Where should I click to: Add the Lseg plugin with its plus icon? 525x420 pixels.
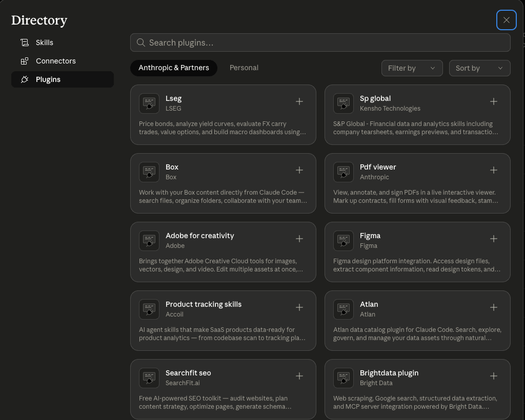coord(299,101)
